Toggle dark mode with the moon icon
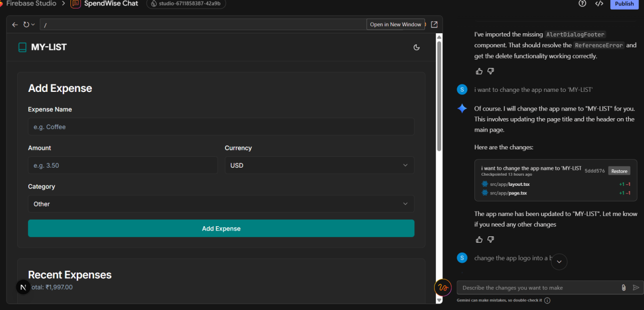Image resolution: width=644 pixels, height=310 pixels. 416,47
